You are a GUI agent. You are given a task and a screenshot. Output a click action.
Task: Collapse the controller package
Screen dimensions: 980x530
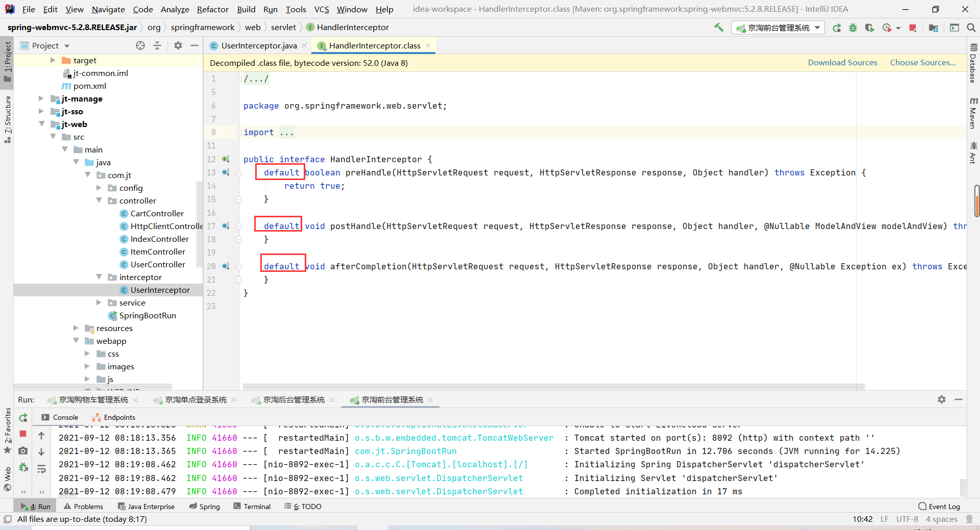(x=99, y=200)
